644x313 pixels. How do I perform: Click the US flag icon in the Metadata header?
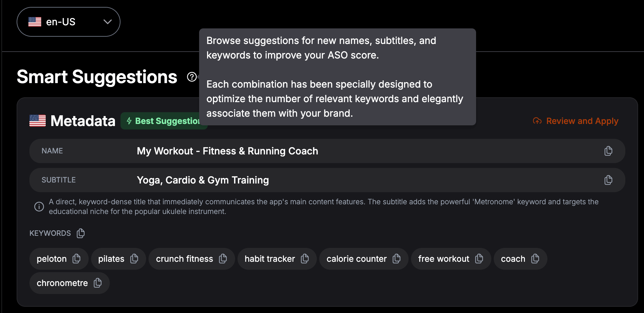coord(37,121)
